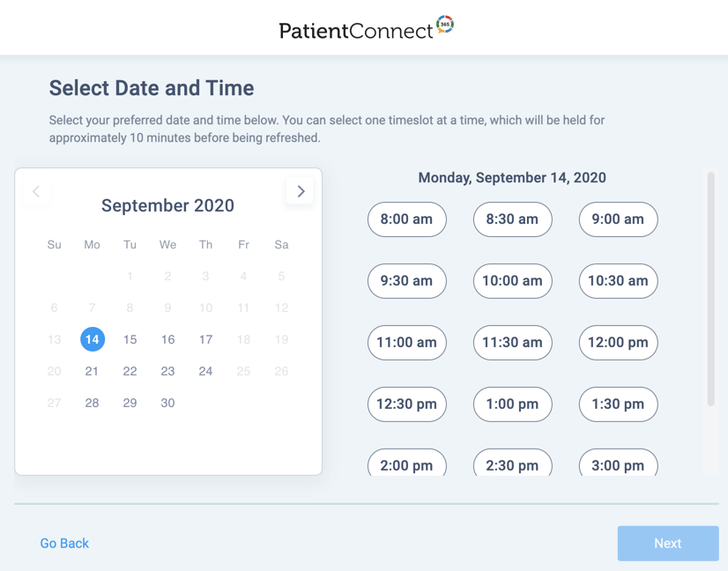Select the 8:00 am timeslot

(x=406, y=219)
